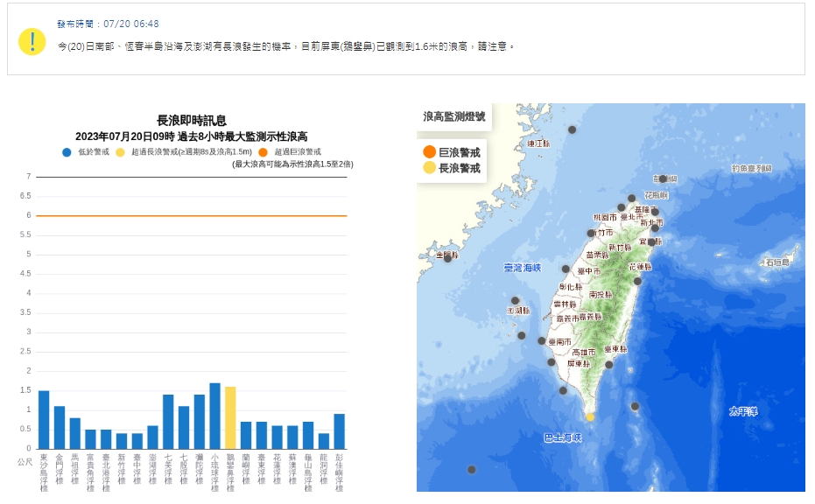Click the yellow 長浪警戒 map legend swatch
The width and height of the screenshot is (815, 504).
point(429,167)
